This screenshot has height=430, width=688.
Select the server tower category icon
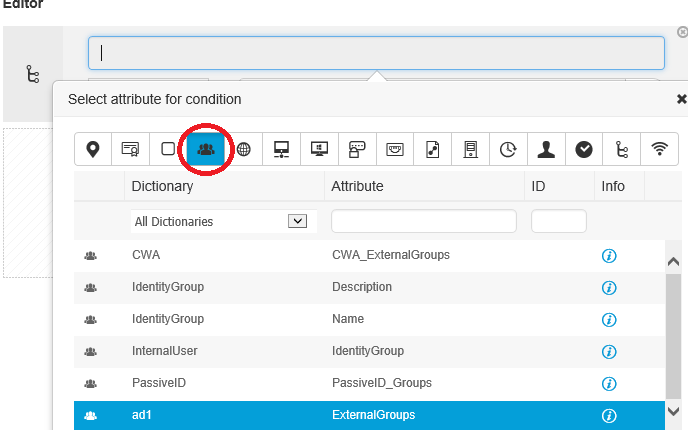coord(470,149)
